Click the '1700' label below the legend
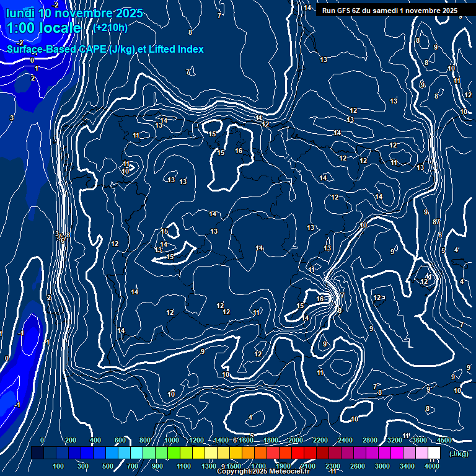 tap(258, 466)
